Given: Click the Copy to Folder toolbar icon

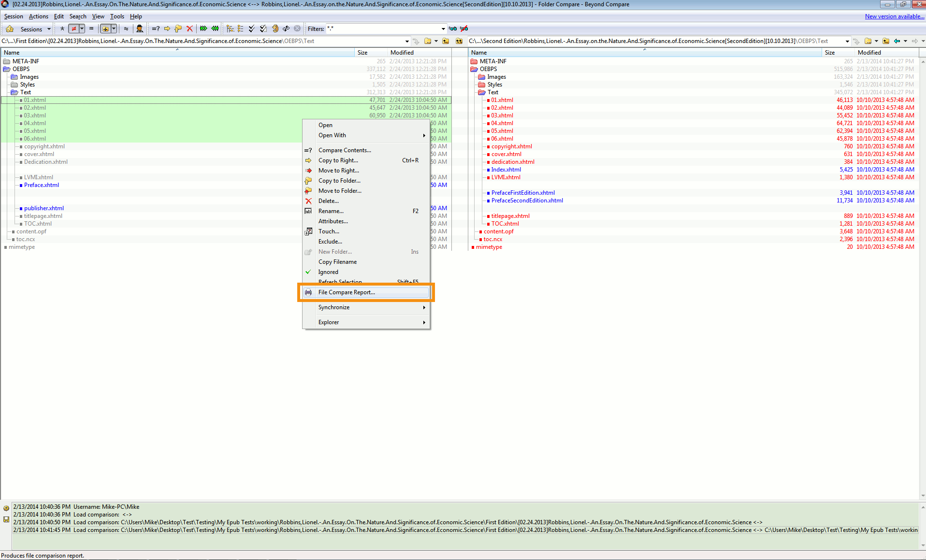Looking at the screenshot, I should point(178,29).
